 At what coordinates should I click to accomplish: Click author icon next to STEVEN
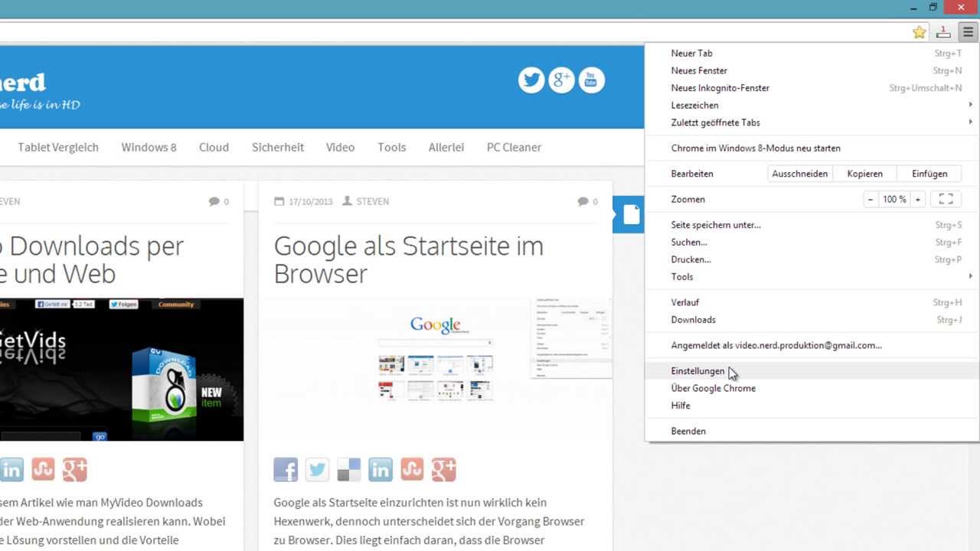pyautogui.click(x=347, y=201)
